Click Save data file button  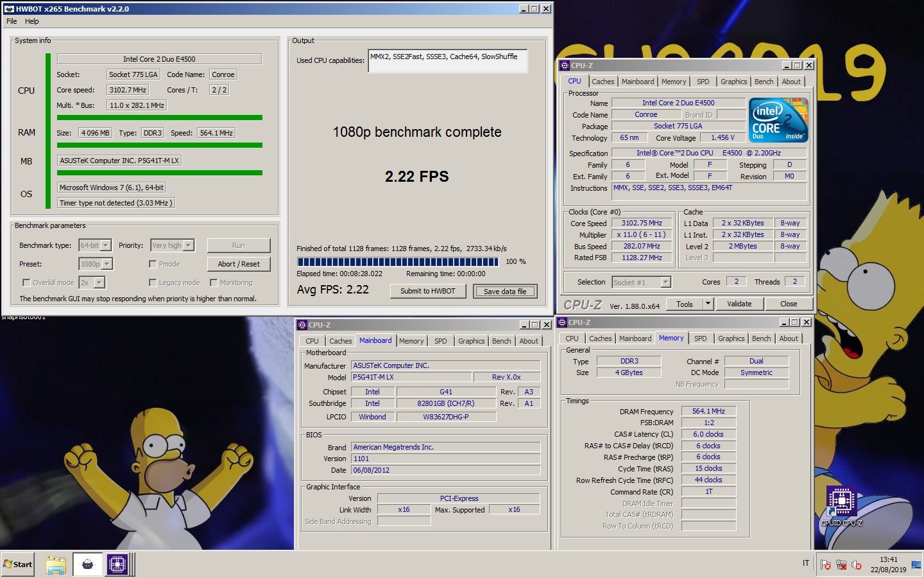coord(505,292)
